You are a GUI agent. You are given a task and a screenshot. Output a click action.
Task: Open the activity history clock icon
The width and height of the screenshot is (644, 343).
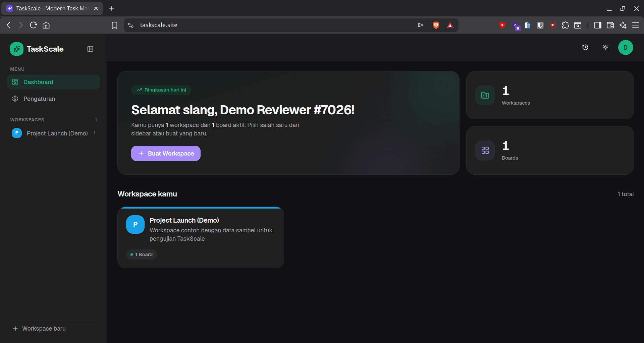point(585,47)
